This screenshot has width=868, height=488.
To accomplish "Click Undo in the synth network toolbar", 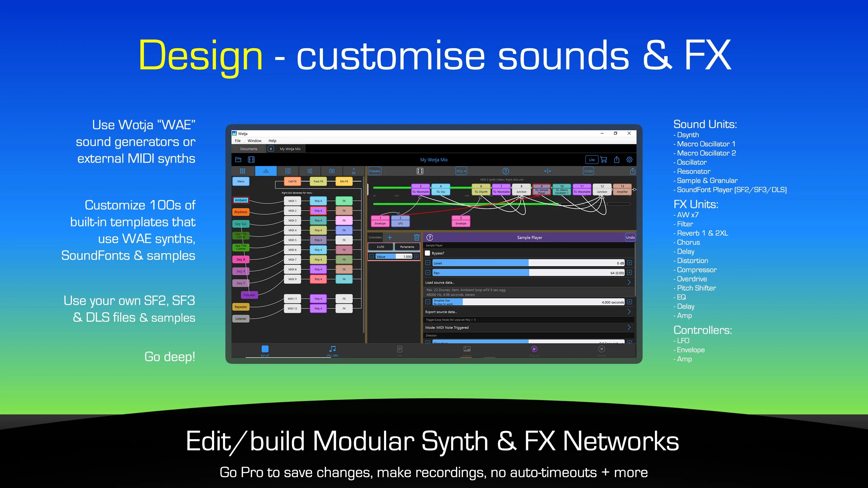I will [588, 171].
